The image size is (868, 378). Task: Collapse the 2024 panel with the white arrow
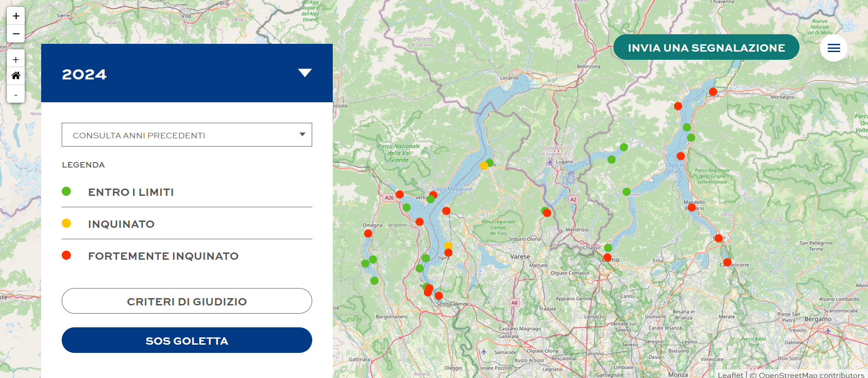coord(304,73)
